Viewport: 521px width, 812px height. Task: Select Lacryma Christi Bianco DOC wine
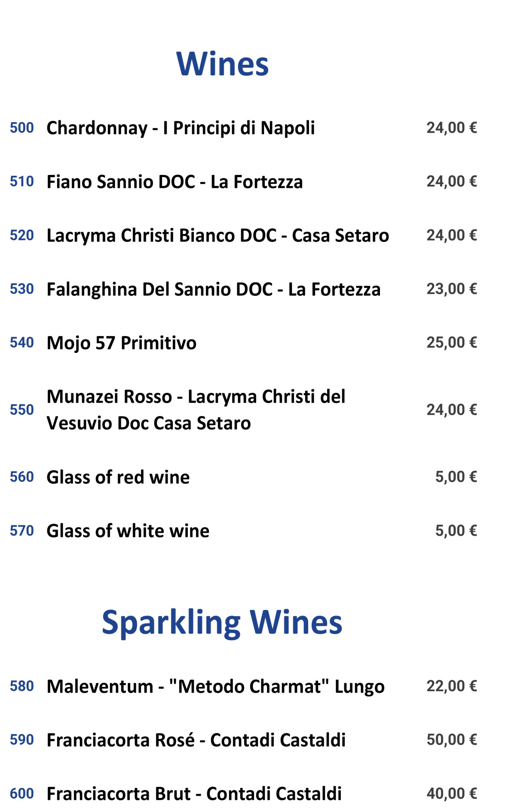(x=218, y=236)
